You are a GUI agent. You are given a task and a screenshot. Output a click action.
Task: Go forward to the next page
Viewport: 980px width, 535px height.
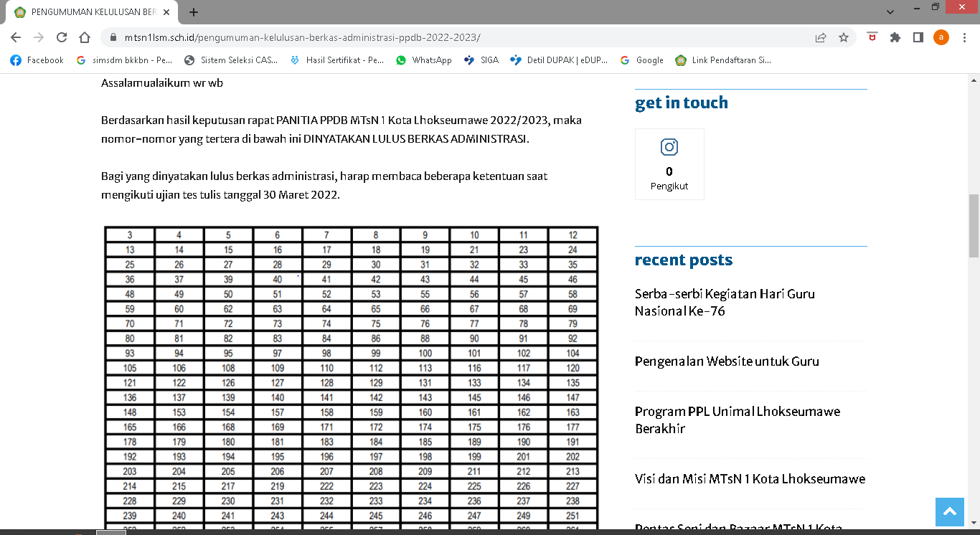[x=39, y=37]
